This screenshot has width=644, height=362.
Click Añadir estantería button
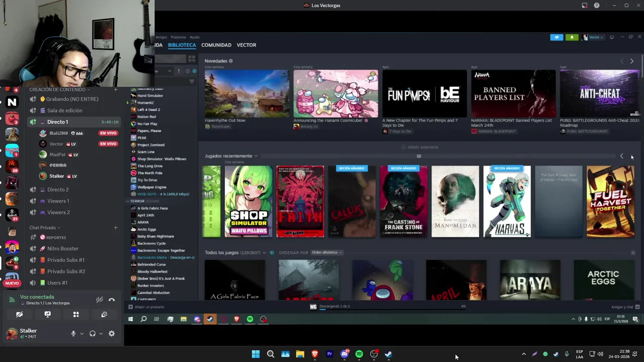420,147
